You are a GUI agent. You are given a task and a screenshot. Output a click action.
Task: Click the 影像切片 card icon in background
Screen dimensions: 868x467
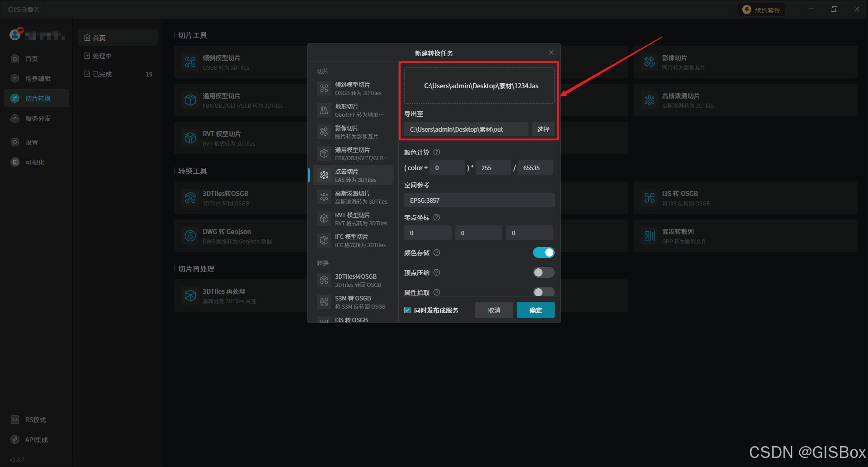pyautogui.click(x=650, y=62)
